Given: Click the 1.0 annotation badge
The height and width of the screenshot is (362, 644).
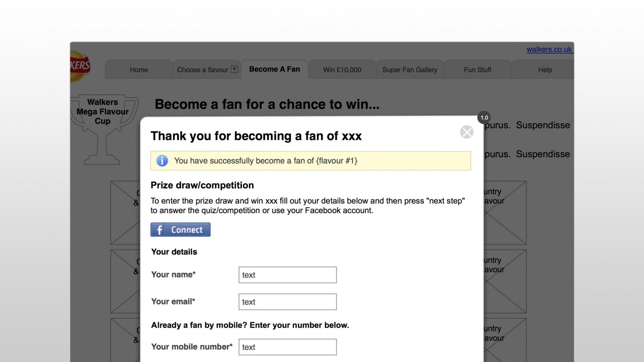Looking at the screenshot, I should point(484,118).
